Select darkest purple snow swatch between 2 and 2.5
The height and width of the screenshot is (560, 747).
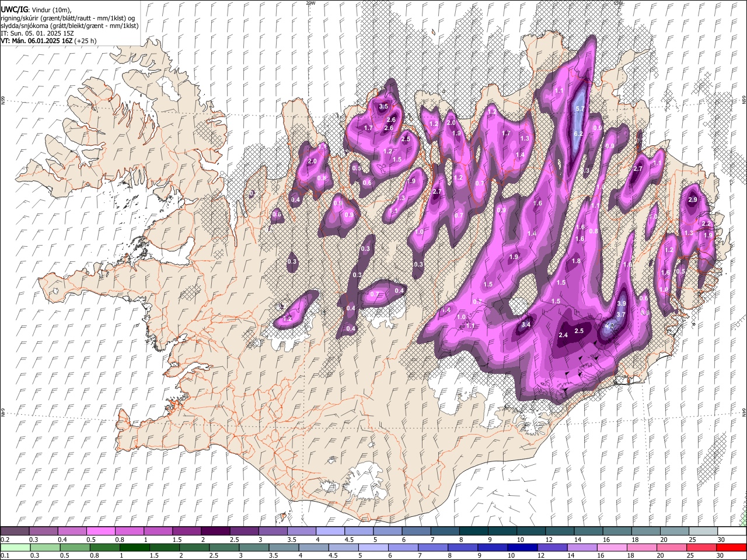click(x=215, y=531)
